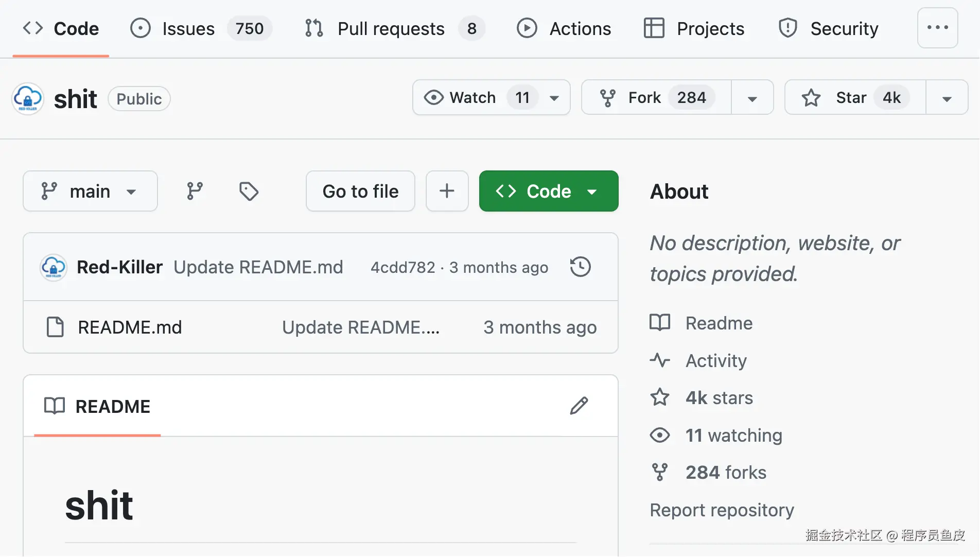Open the green Code dropdown
The height and width of the screenshot is (557, 980).
[548, 191]
